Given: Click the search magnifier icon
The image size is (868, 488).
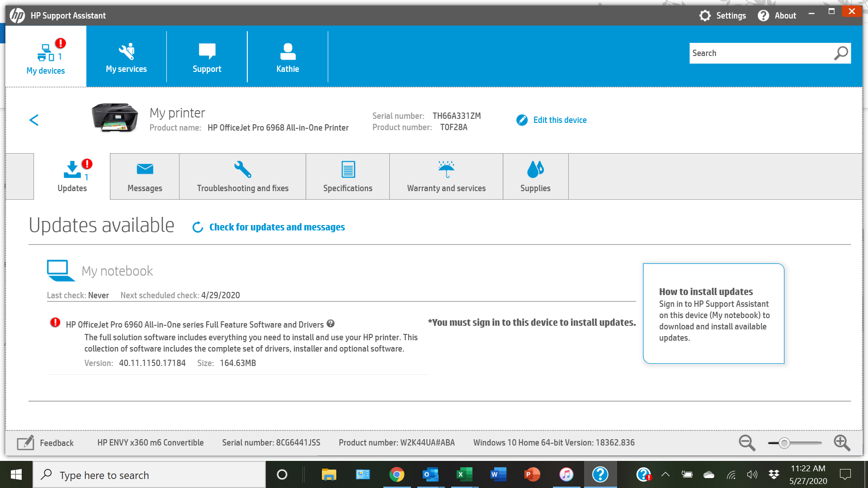Looking at the screenshot, I should click(840, 53).
